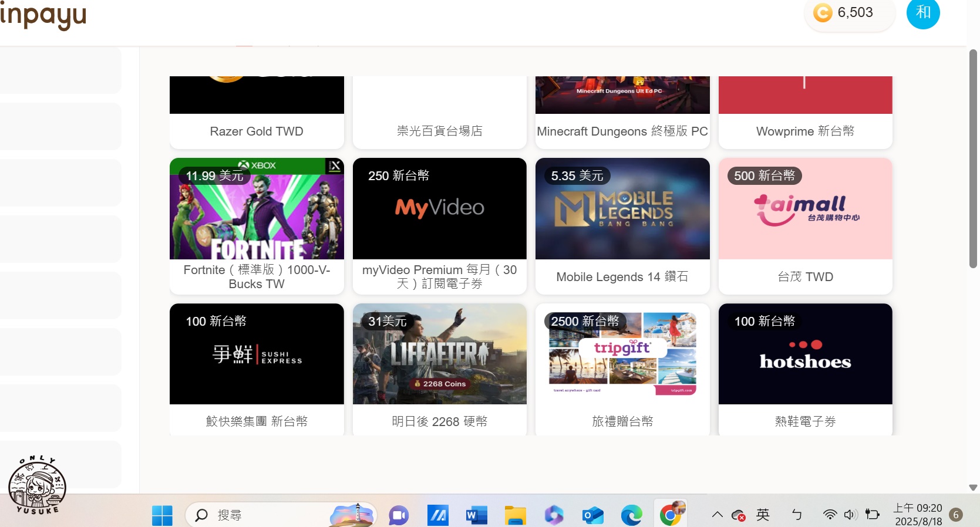980x527 pixels.
Task: Open the LifeAfter 31美元 thumbnail
Action: click(440, 354)
